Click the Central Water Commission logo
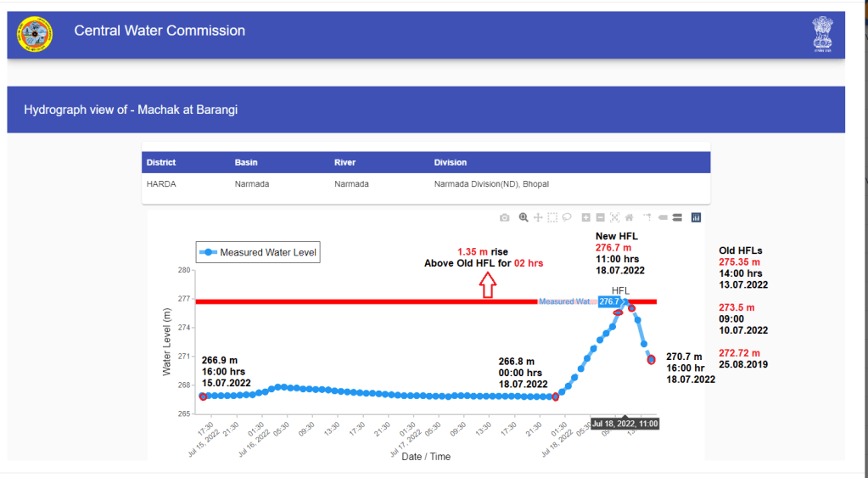The width and height of the screenshot is (868, 478). pos(35,34)
